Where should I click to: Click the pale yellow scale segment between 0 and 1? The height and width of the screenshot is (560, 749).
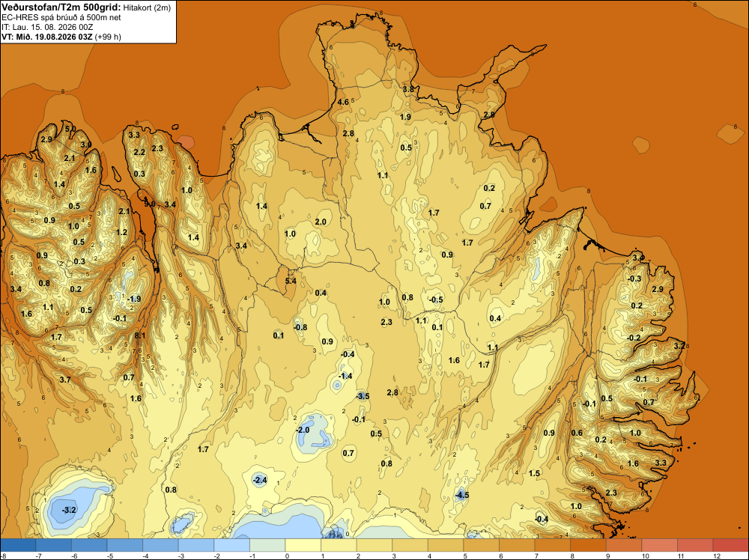pos(303,545)
